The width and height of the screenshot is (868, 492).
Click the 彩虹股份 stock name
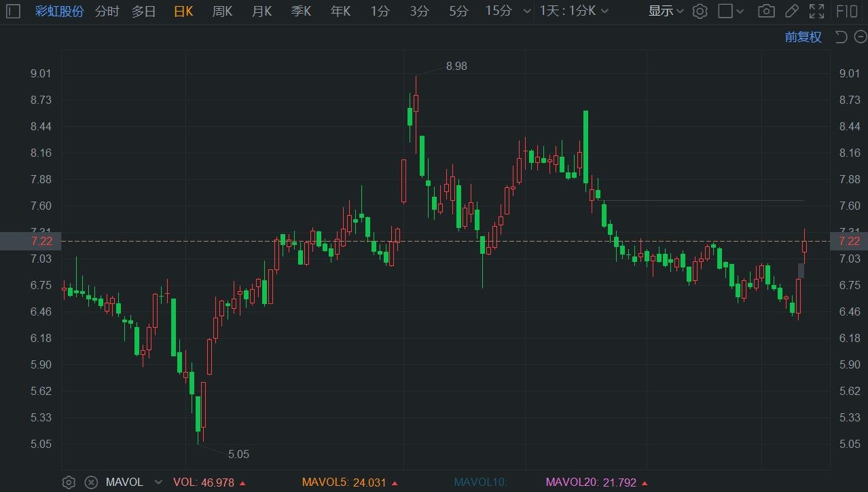(60, 11)
